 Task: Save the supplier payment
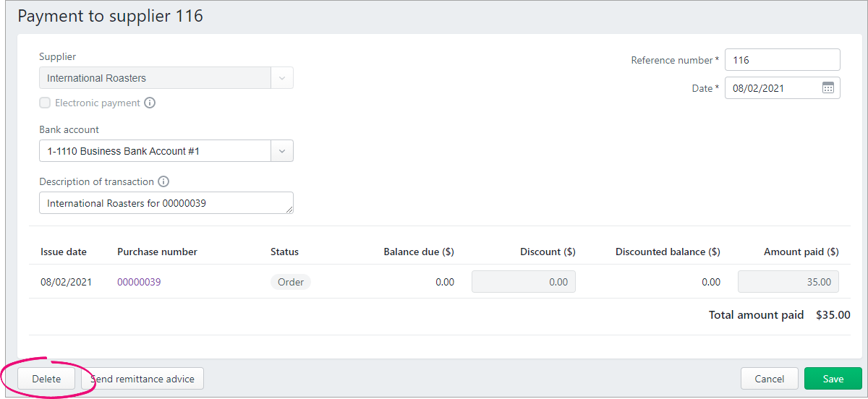click(833, 379)
